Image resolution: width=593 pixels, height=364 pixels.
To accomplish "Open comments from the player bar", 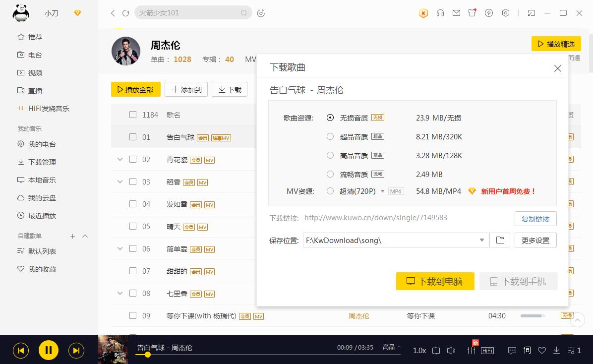I will (x=512, y=351).
